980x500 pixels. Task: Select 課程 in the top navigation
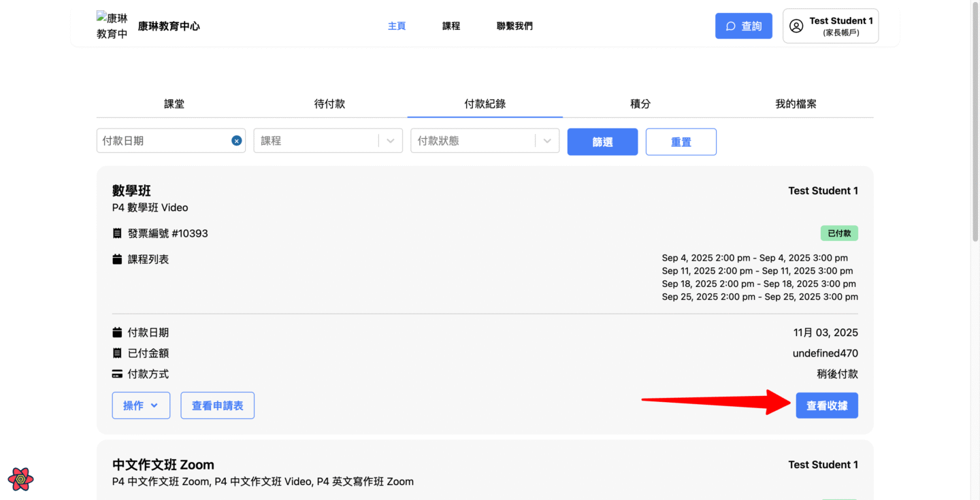point(451,26)
